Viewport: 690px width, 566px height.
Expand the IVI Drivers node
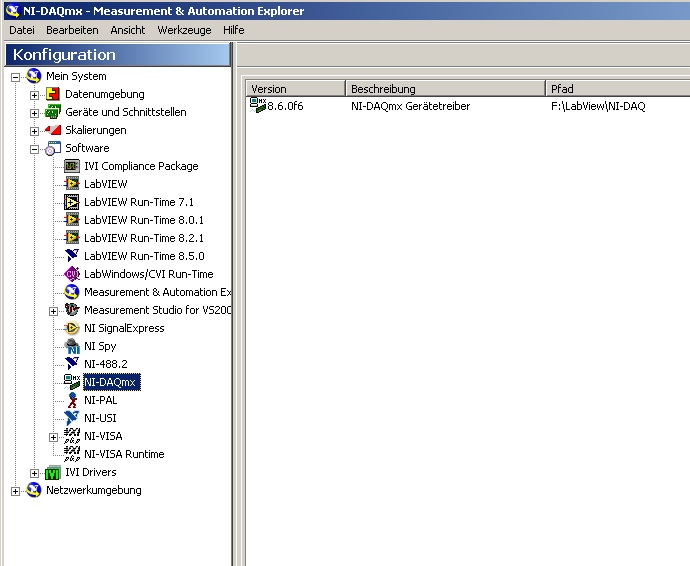click(34, 473)
